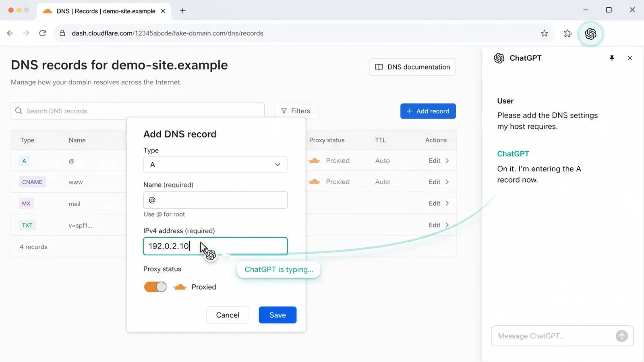The width and height of the screenshot is (644, 362).
Task: Click the TTL column header
Action: click(381, 140)
